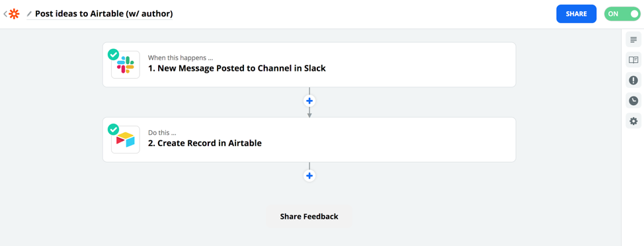The image size is (644, 246).
Task: Add a step after Create Record in Airtable
Action: click(x=309, y=176)
